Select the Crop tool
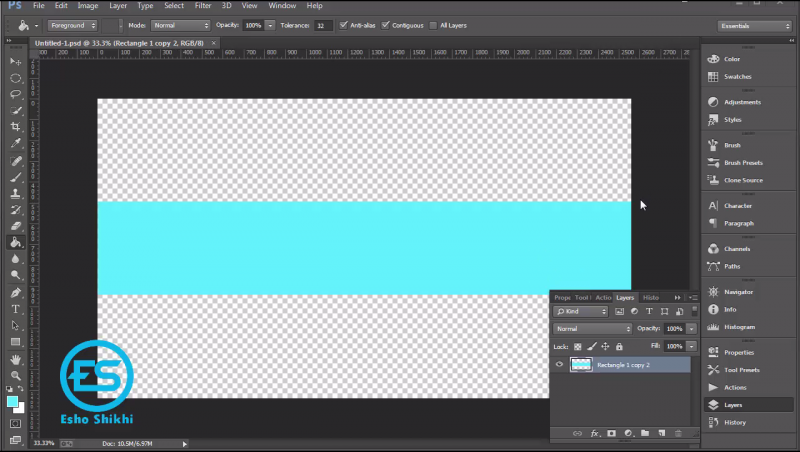 click(15, 127)
